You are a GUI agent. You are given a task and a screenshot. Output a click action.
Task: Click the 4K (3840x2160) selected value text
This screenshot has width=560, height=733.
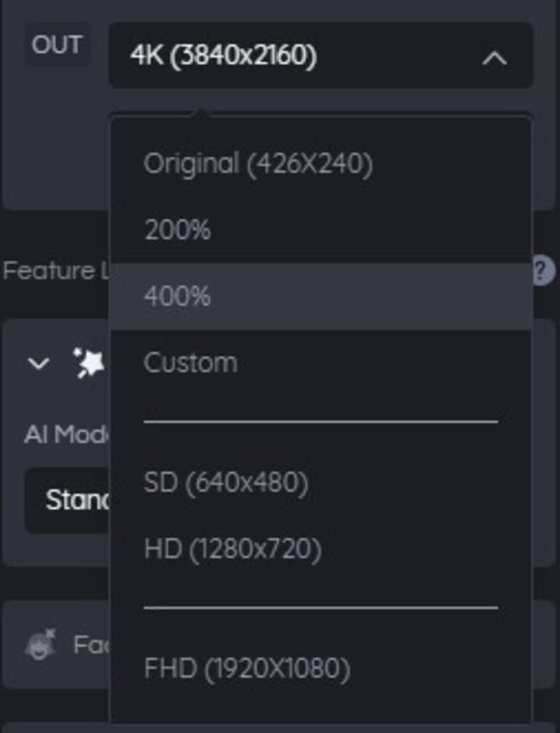tap(224, 56)
